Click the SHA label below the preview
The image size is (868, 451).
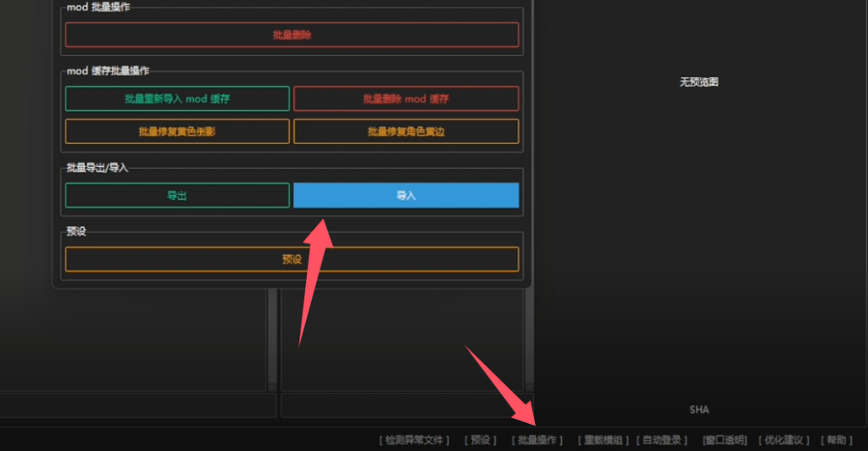click(698, 409)
